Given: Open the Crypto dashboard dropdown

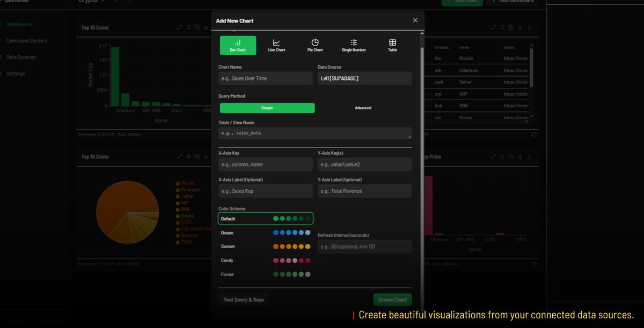Looking at the screenshot, I should [91, 2].
